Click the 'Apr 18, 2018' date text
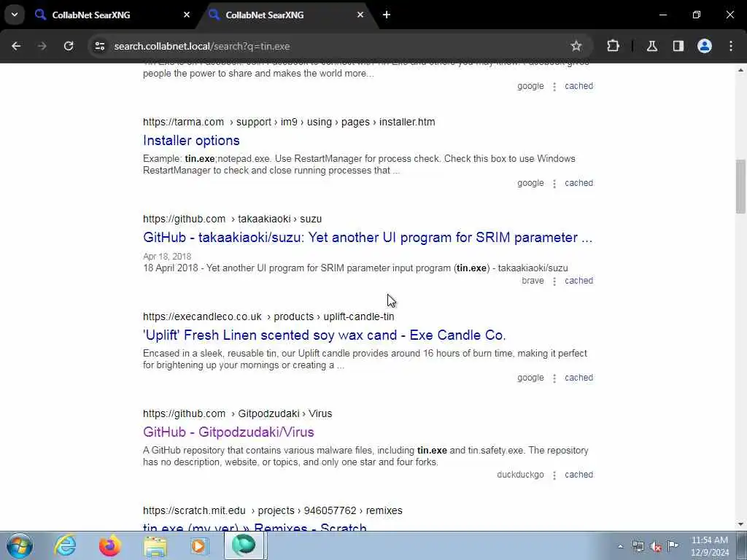The image size is (747, 560). [x=167, y=256]
